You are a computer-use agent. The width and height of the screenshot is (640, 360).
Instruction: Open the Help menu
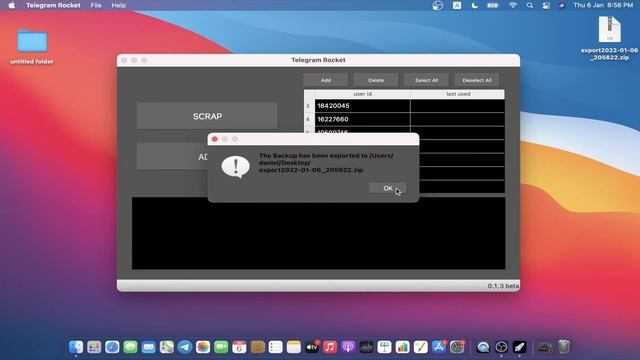[x=119, y=5]
